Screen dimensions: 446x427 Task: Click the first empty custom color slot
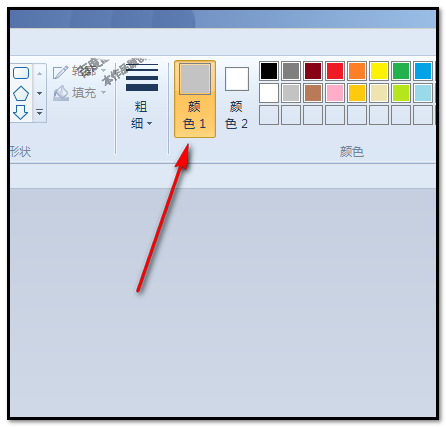pos(269,115)
